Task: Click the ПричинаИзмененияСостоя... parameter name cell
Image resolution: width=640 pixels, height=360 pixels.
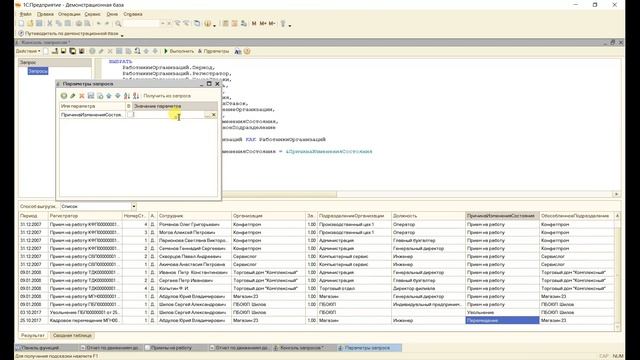Action: (x=92, y=115)
